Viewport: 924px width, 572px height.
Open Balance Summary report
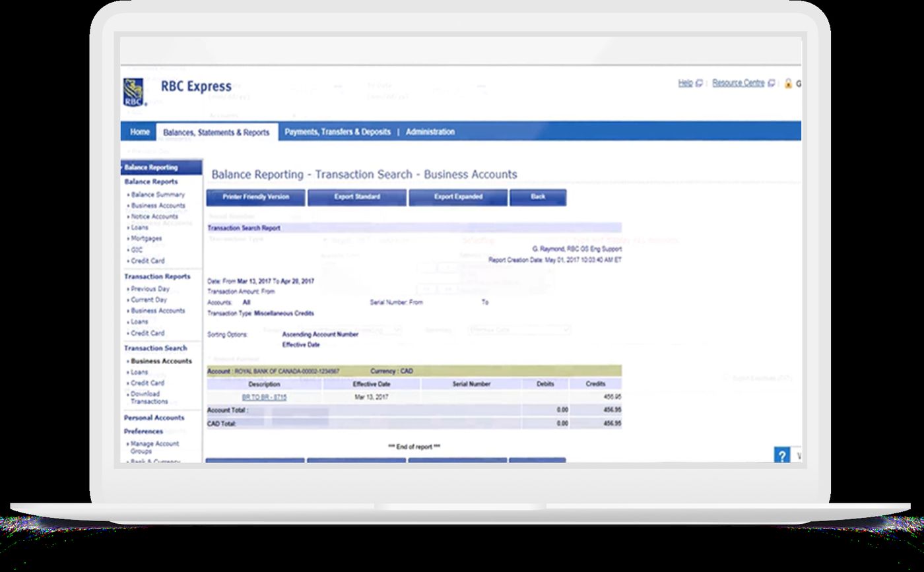tap(158, 195)
